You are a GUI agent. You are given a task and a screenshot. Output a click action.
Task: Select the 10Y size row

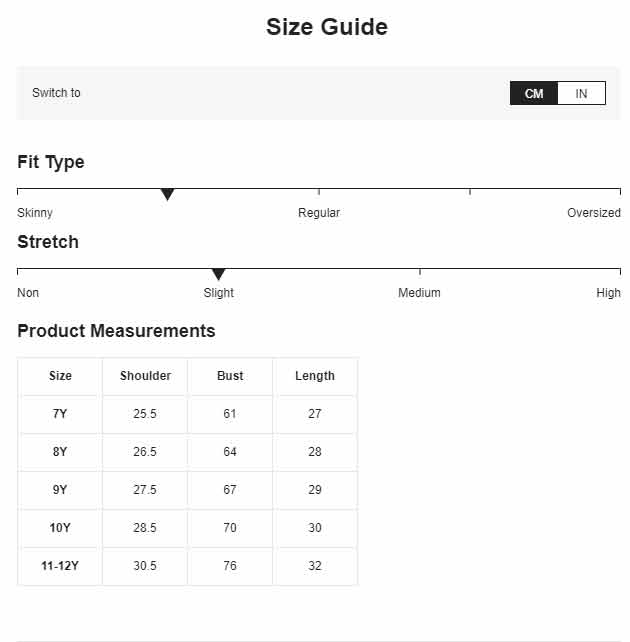click(x=188, y=528)
